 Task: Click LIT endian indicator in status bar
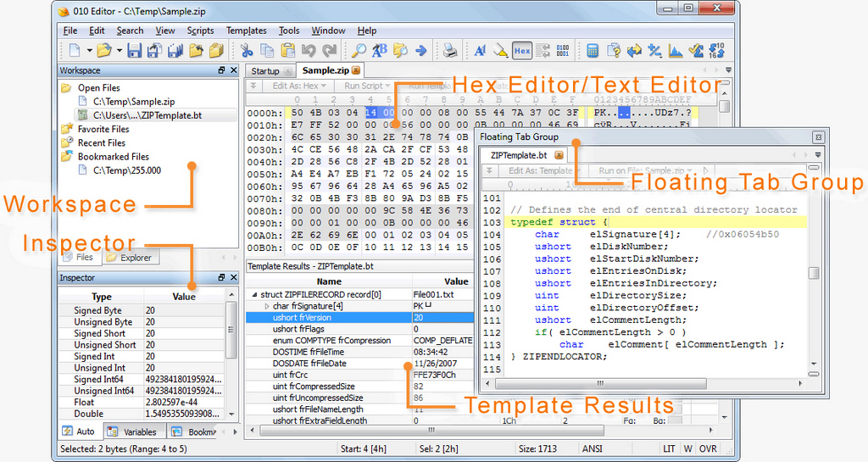tap(669, 448)
